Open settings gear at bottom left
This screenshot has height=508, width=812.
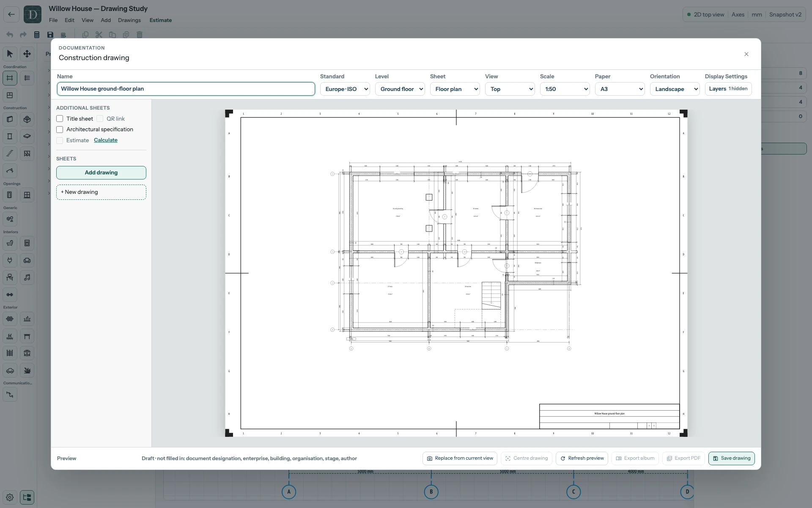click(x=10, y=497)
